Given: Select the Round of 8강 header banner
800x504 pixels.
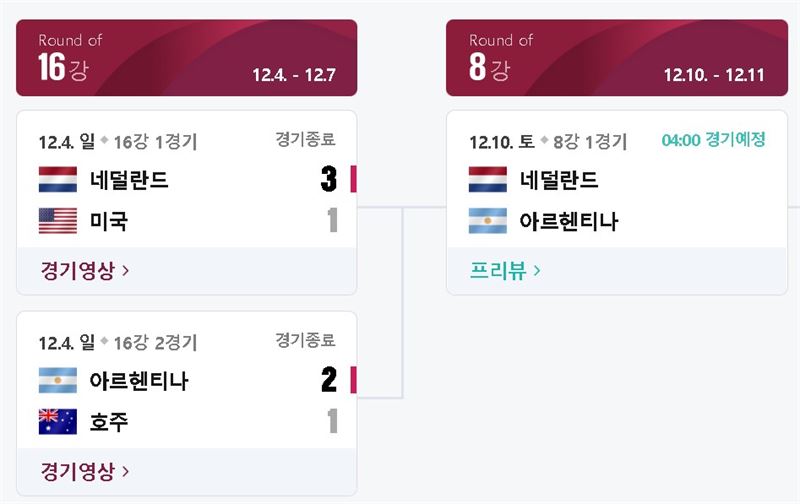Looking at the screenshot, I should click(617, 58).
